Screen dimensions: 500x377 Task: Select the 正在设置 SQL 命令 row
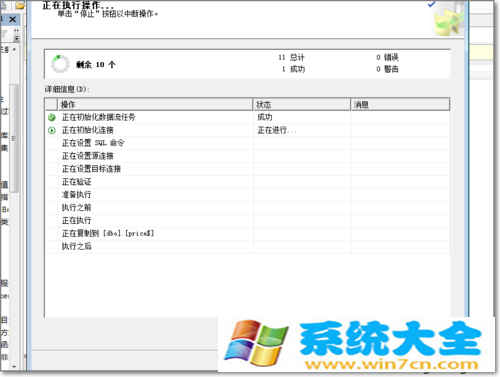(x=247, y=143)
